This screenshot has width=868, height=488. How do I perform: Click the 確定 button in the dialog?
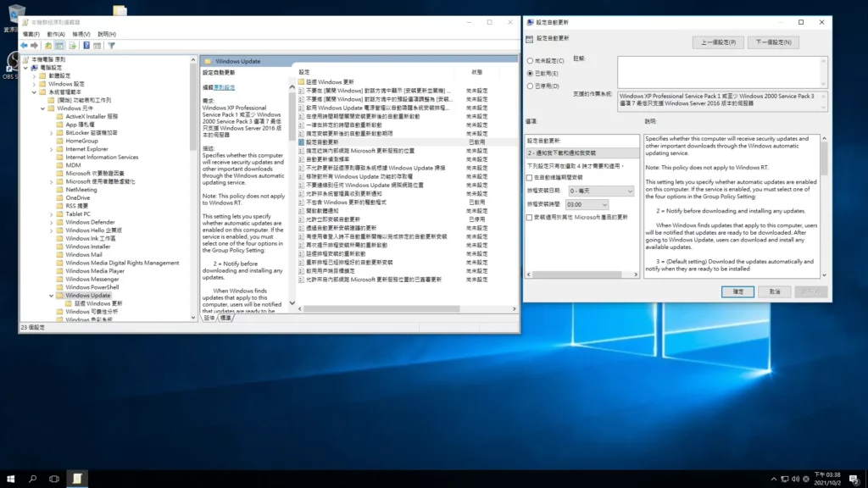click(x=737, y=291)
